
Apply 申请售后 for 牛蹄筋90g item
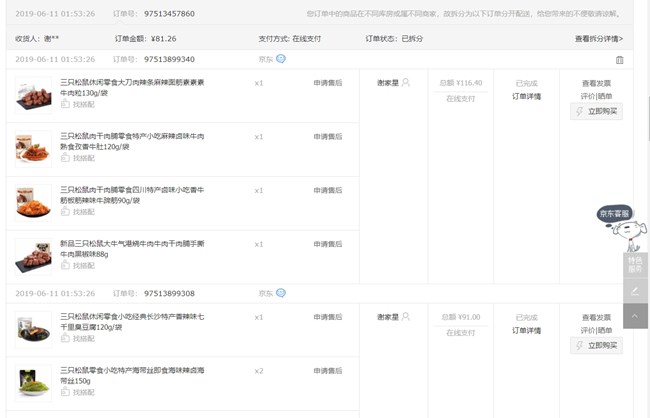point(327,190)
